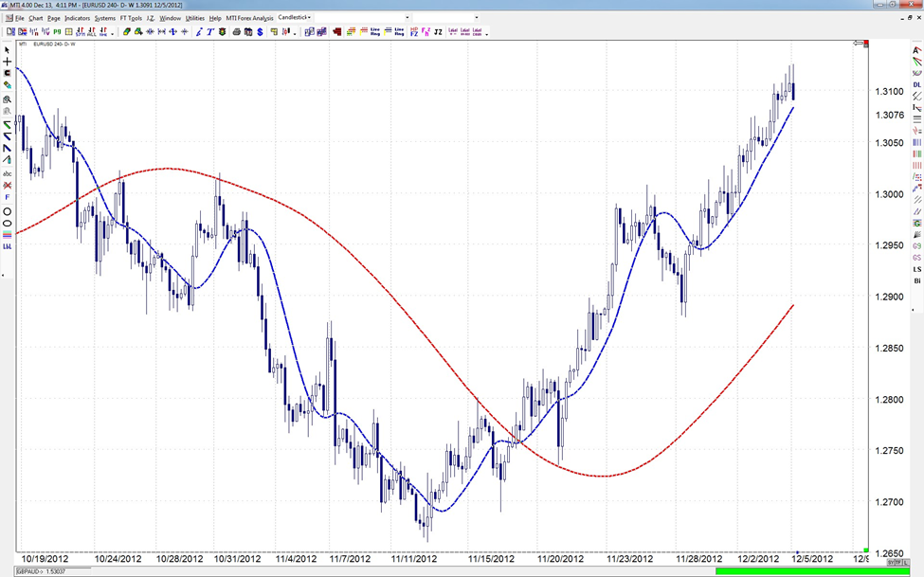Open the Indicators menu
This screenshot has height=577, width=924.
77,18
